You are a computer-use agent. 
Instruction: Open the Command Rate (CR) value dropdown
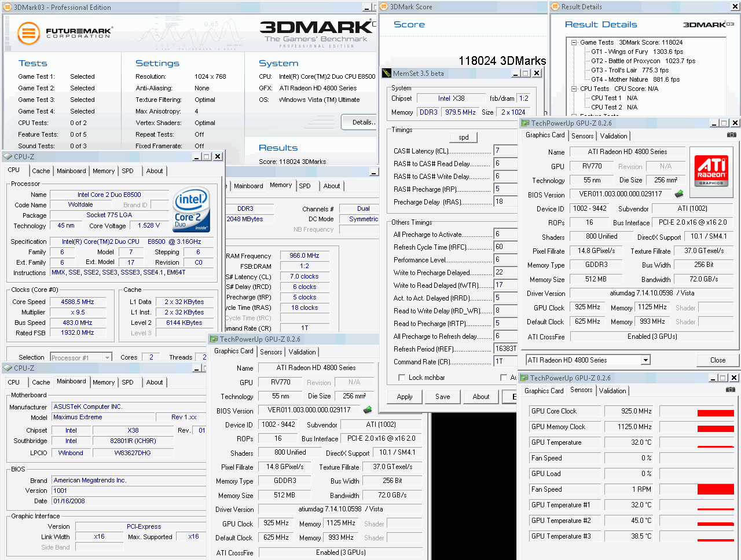coord(505,361)
